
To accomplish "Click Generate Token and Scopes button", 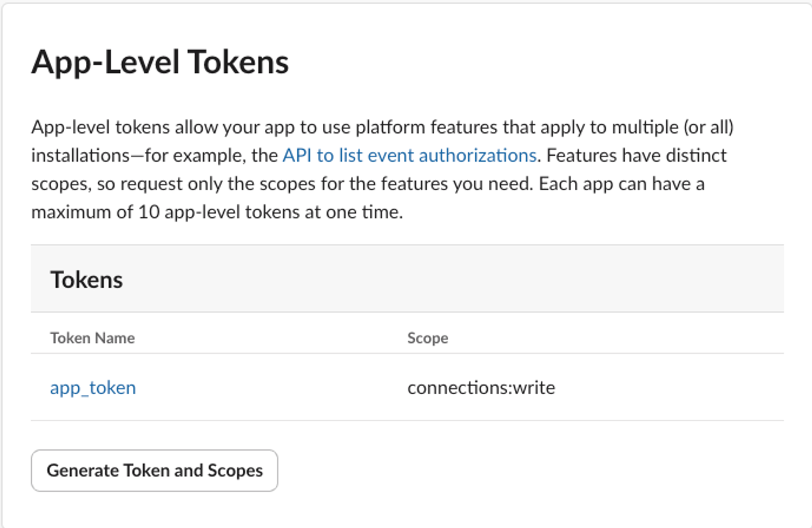I will [154, 470].
